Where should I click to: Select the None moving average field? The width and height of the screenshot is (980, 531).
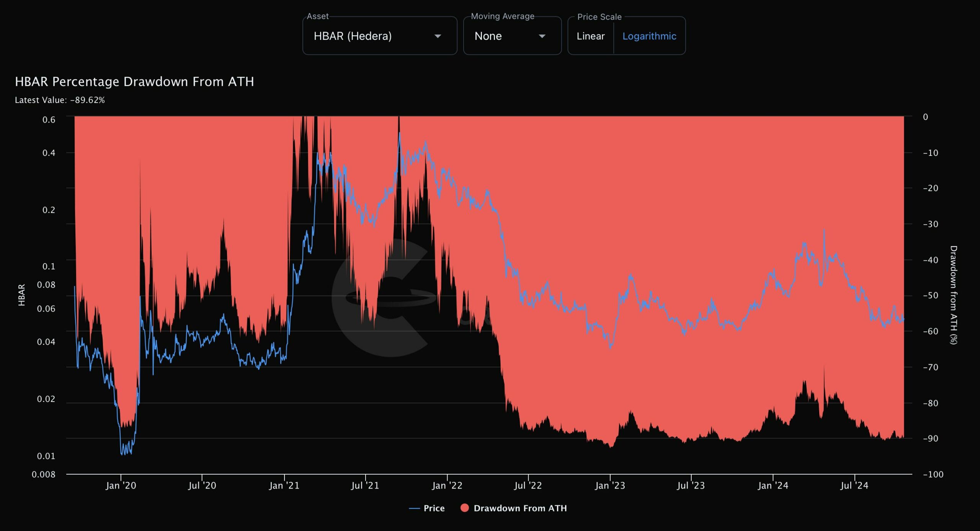point(488,36)
